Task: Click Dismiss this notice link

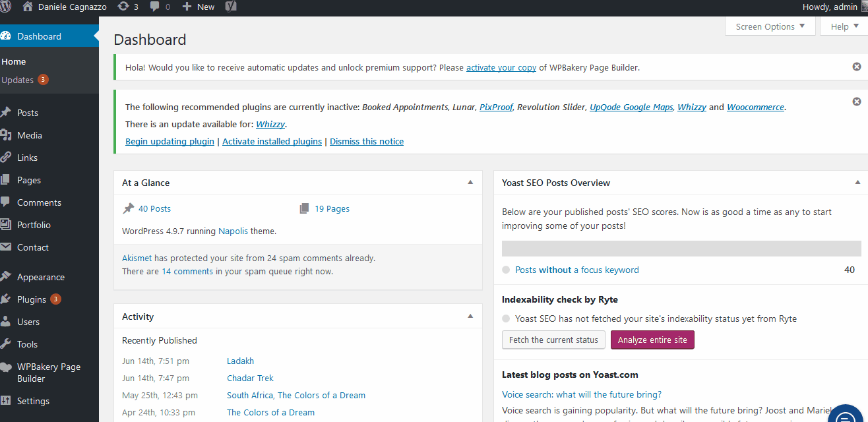Action: click(x=367, y=141)
